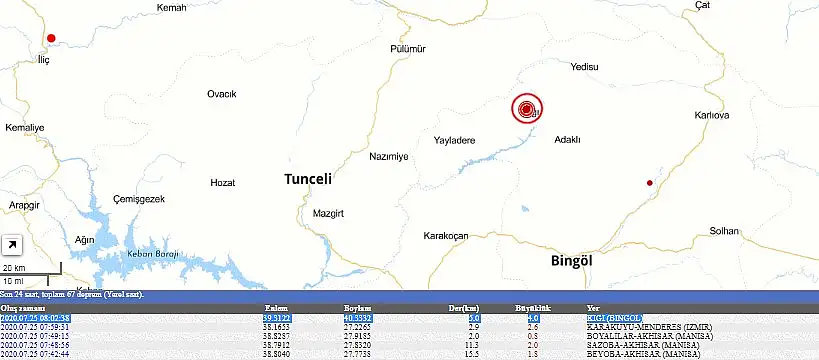
Task: Click the Yer column header
Action: click(x=592, y=308)
